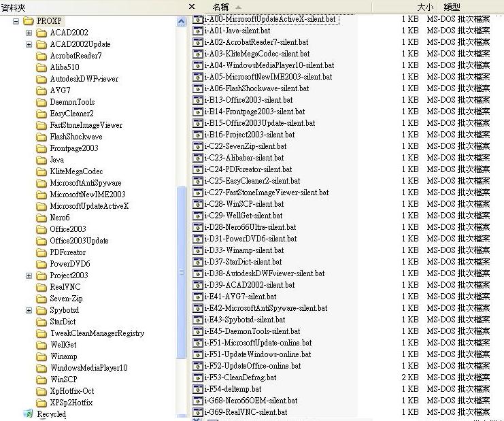Select Frontpage2003 in folder tree
Viewport: 504px width, 421px height.
click(74, 148)
